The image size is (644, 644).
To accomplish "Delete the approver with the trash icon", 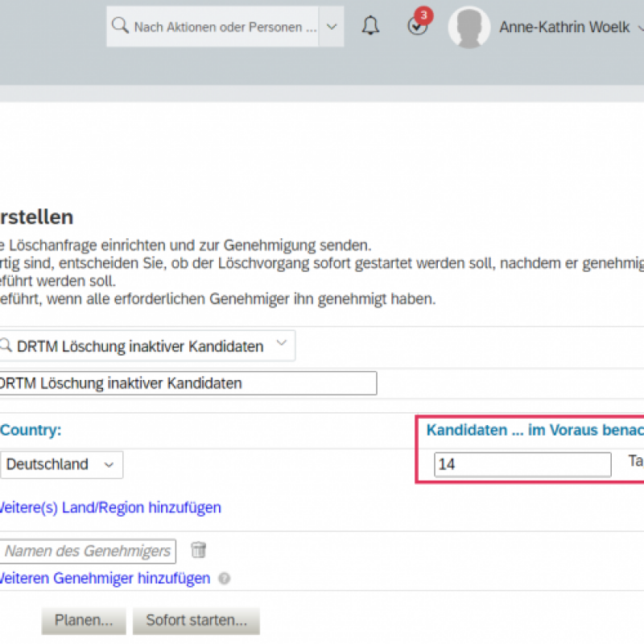I will pos(198,551).
